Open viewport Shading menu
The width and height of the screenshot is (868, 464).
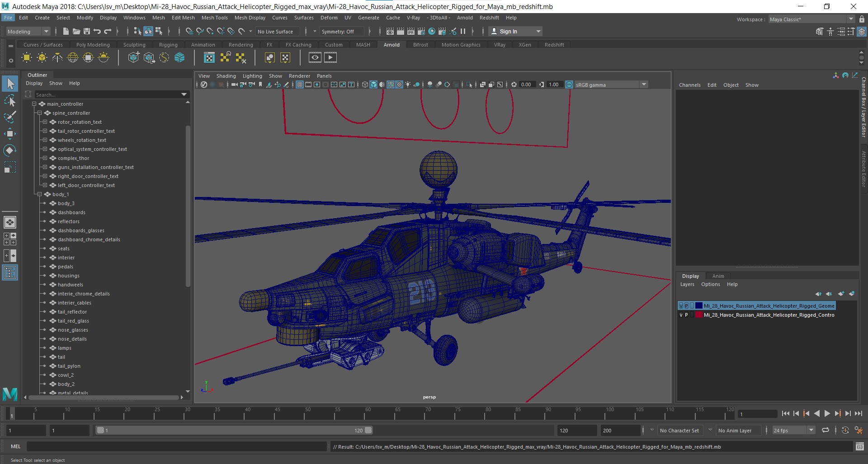point(226,76)
